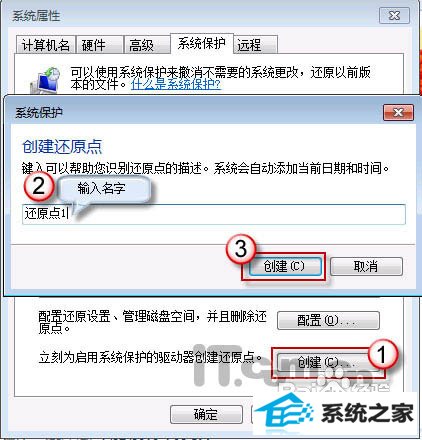Screen dimensions: 422x440
Task: Switch to the 计算机名 tab
Action: [46, 45]
